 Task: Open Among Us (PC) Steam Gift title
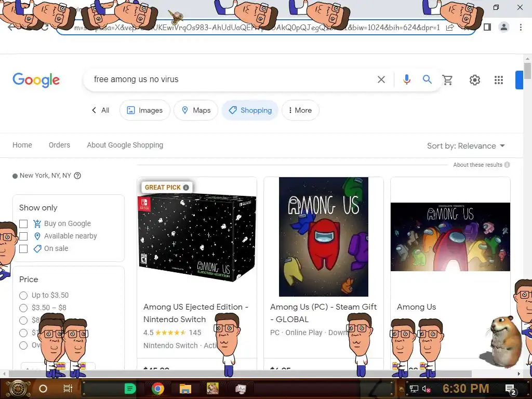(x=323, y=313)
